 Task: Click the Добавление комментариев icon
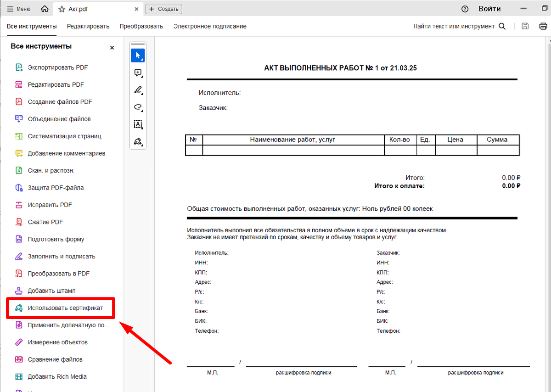point(19,153)
